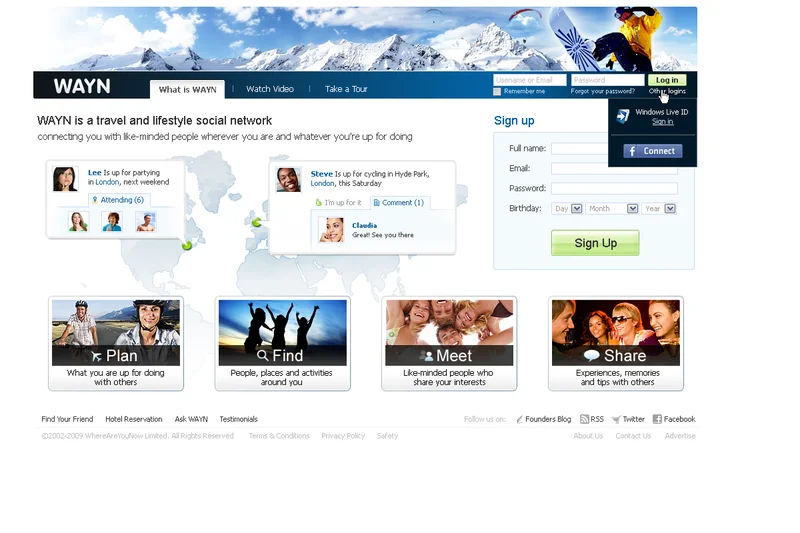This screenshot has height=533, width=800.
Task: Open the Plan feature thumbnail
Action: click(116, 332)
